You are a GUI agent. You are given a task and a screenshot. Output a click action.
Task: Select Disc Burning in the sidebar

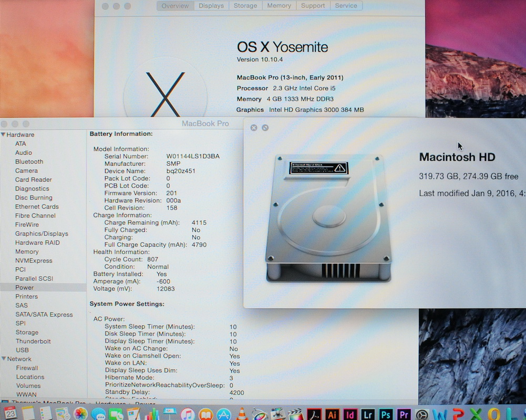34,198
